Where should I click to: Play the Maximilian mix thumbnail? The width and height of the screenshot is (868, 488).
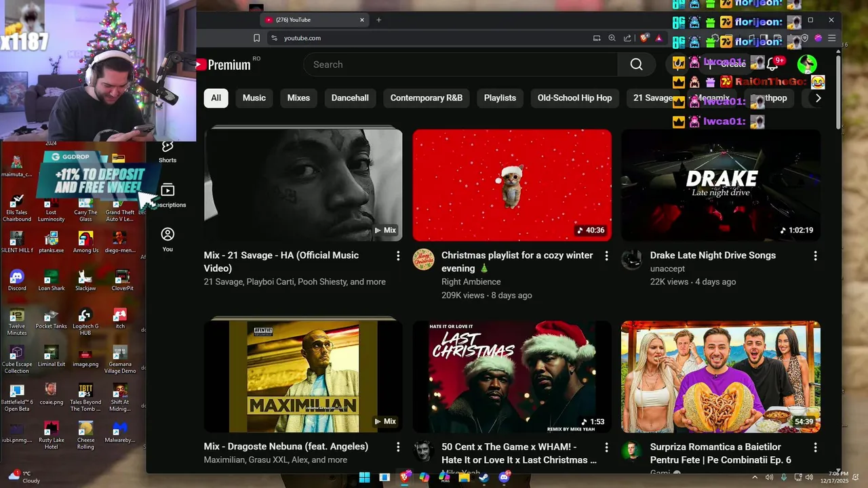point(303,377)
